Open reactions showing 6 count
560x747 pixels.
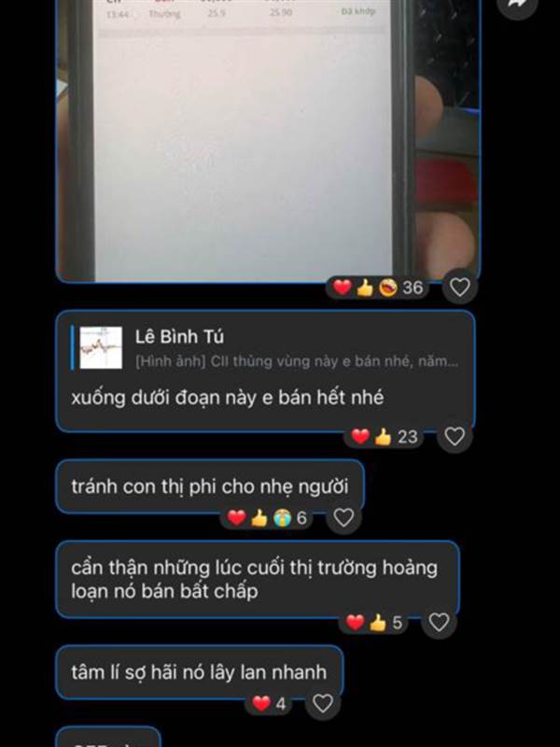pyautogui.click(x=267, y=518)
